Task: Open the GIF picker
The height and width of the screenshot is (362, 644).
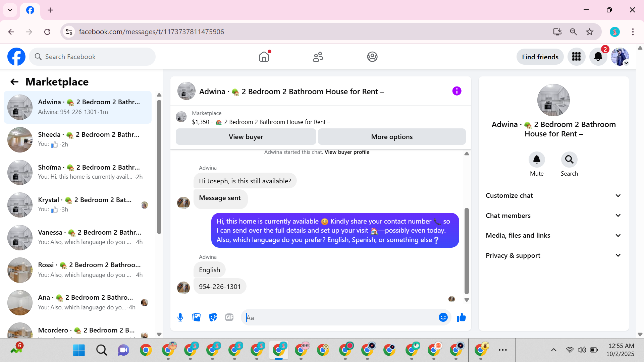Action: 229,317
